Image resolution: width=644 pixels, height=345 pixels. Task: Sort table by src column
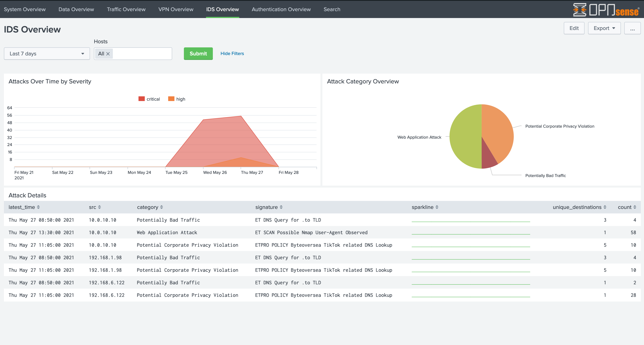(x=95, y=207)
